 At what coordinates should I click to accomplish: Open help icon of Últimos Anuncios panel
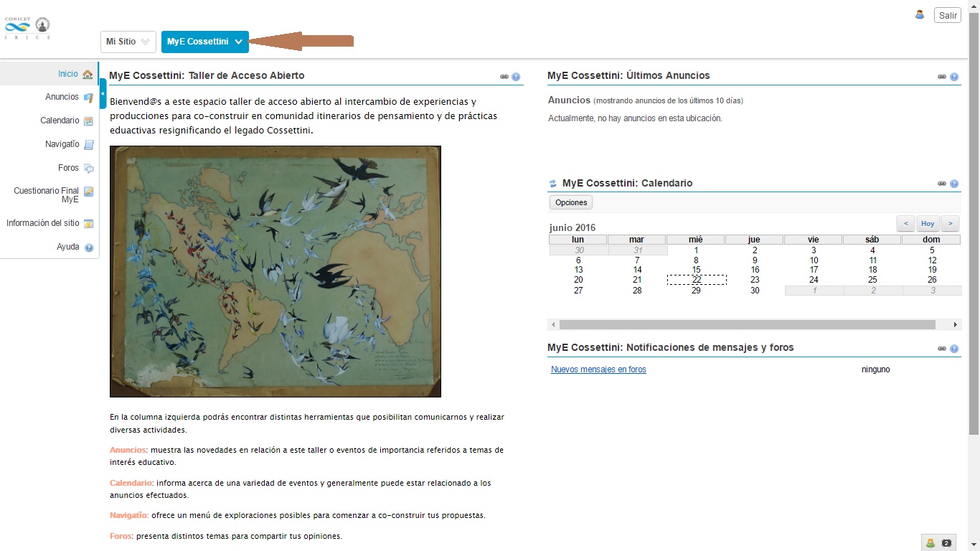coord(954,77)
